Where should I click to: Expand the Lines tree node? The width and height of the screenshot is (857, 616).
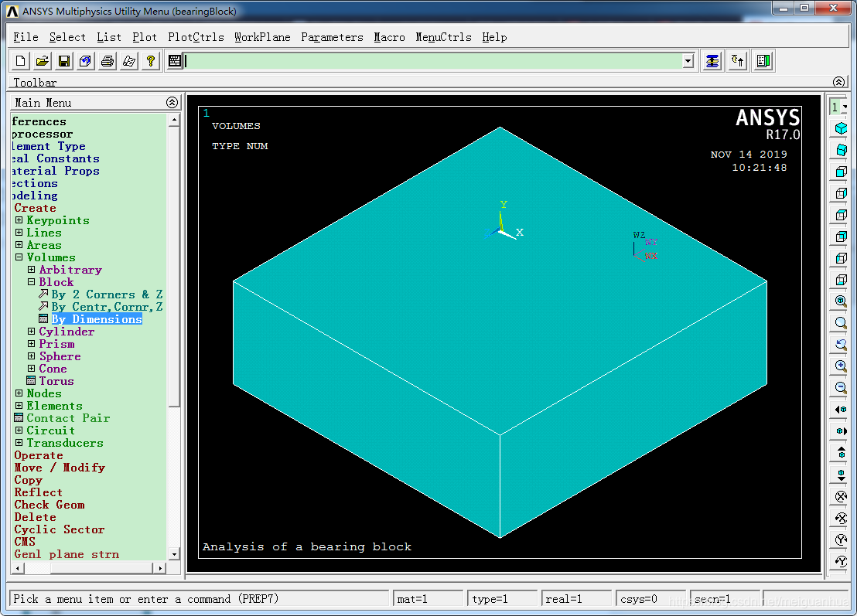(x=19, y=233)
